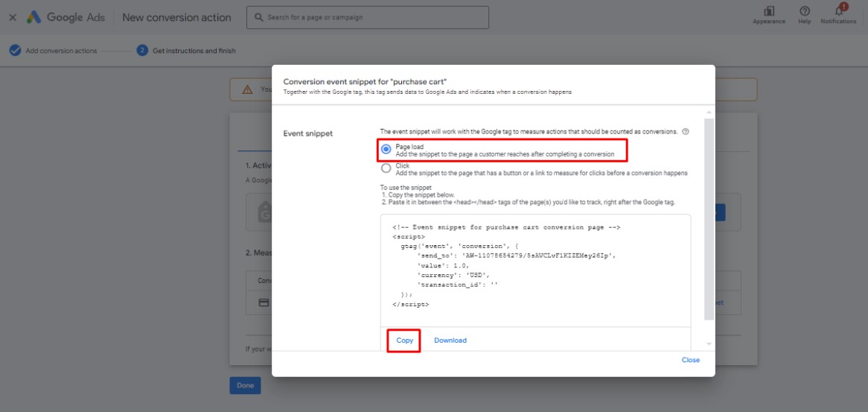Screen dimensions: 868x412
Task: Click the step one completed checkmark icon
Action: pyautogui.click(x=15, y=51)
